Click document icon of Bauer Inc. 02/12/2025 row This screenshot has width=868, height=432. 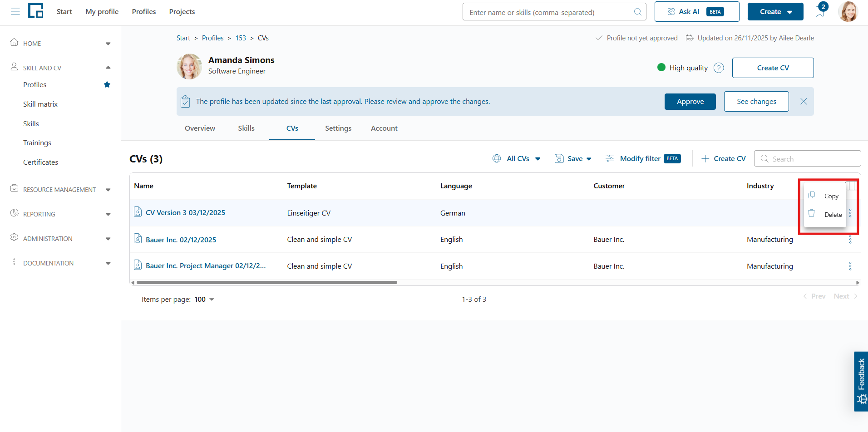(138, 238)
